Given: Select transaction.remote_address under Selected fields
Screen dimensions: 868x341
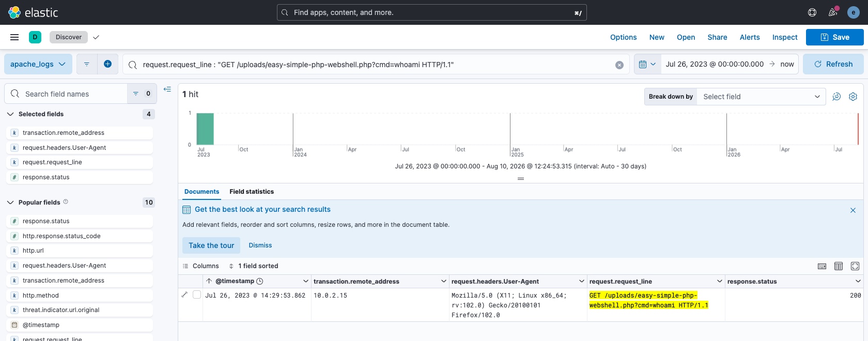Looking at the screenshot, I should coord(80,133).
